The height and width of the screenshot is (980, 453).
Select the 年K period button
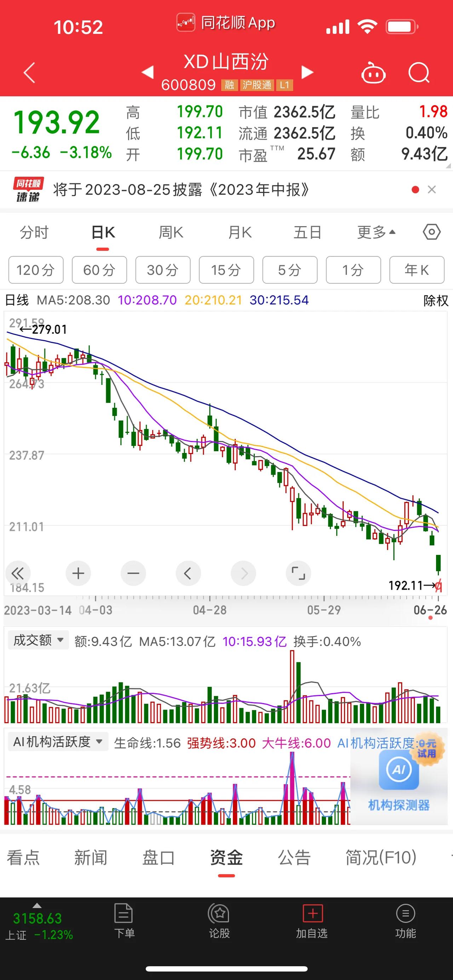[x=417, y=270]
